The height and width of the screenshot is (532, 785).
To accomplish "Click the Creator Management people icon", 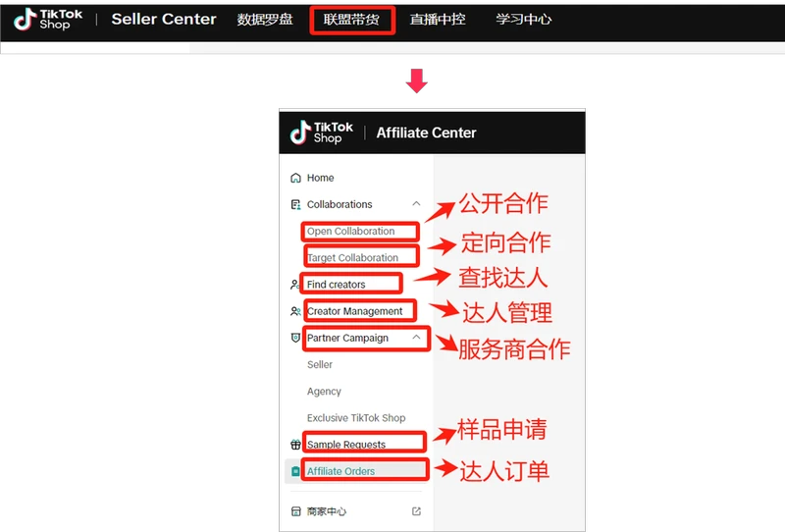I will 295,311.
